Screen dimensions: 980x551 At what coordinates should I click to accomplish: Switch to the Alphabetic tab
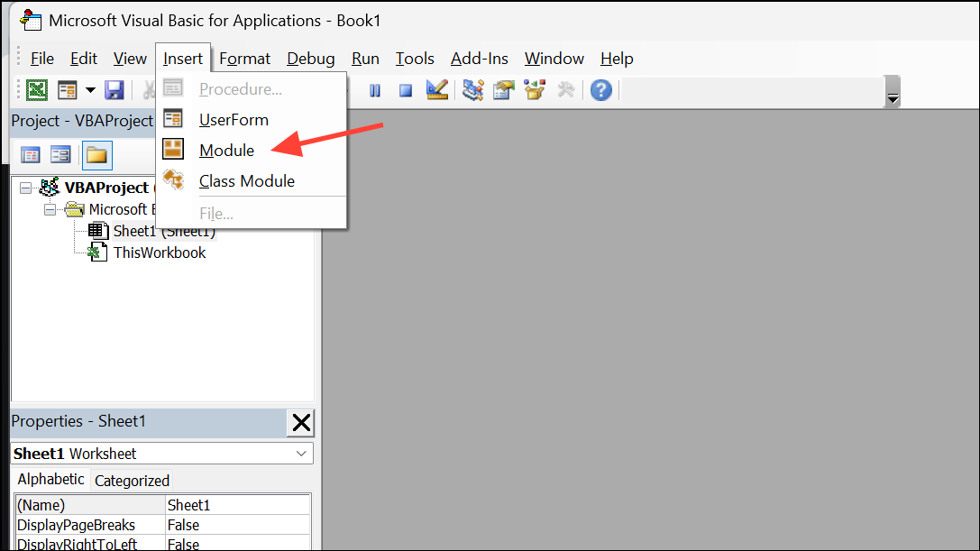point(50,479)
